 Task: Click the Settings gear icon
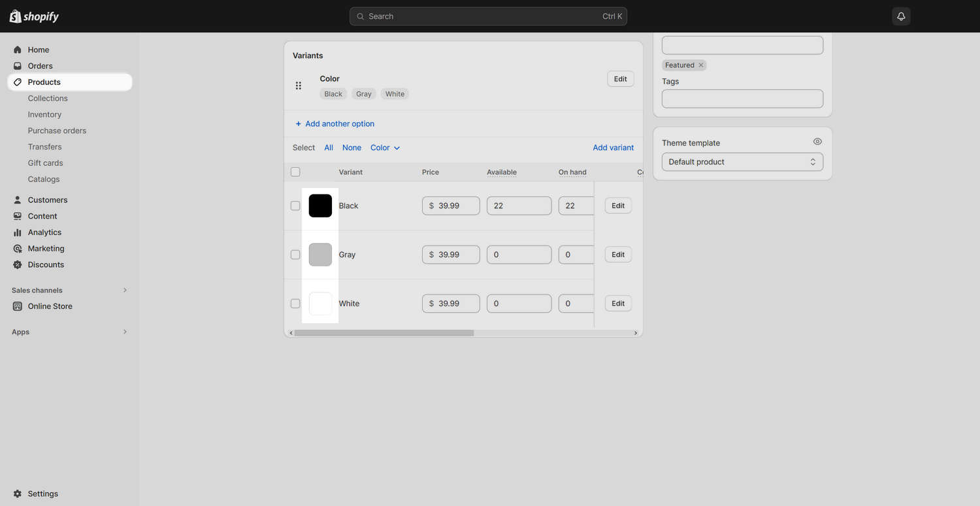point(18,494)
